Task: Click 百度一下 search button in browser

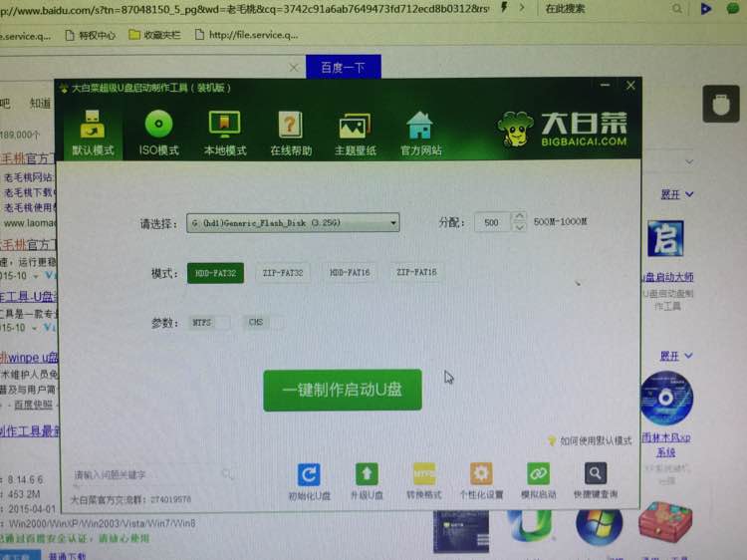Action: [x=343, y=67]
